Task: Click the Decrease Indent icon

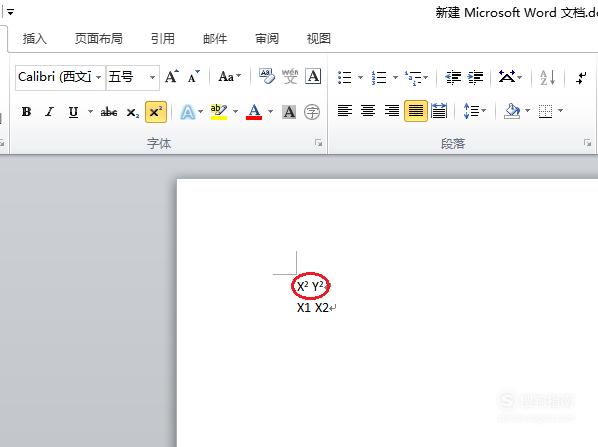Action: [x=453, y=77]
